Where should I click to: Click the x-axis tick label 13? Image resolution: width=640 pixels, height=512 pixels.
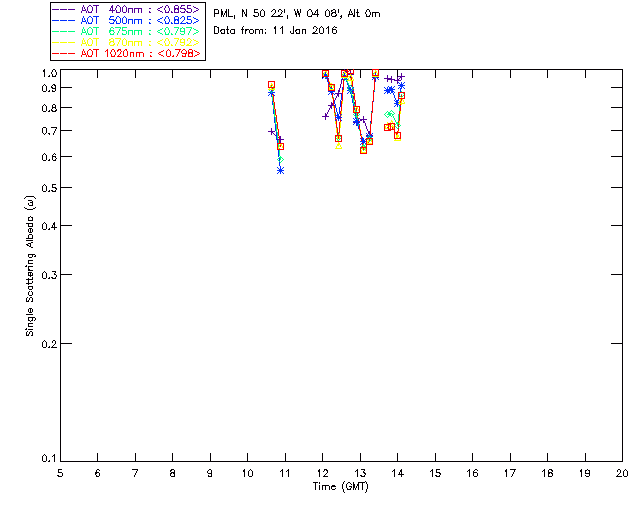pyautogui.click(x=360, y=473)
